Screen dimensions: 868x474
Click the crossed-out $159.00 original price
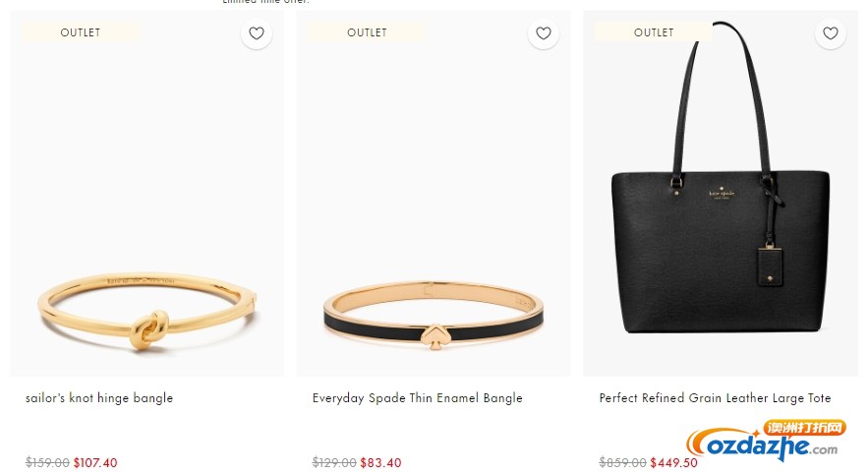(47, 463)
